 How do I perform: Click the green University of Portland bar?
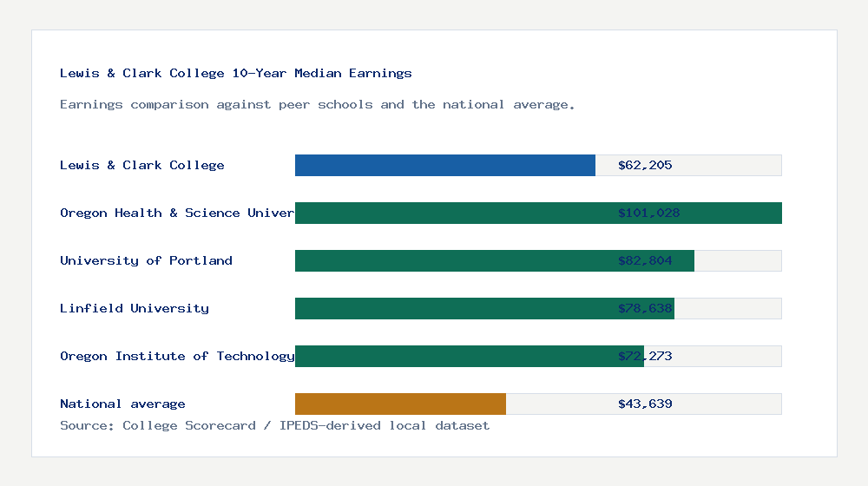(495, 260)
